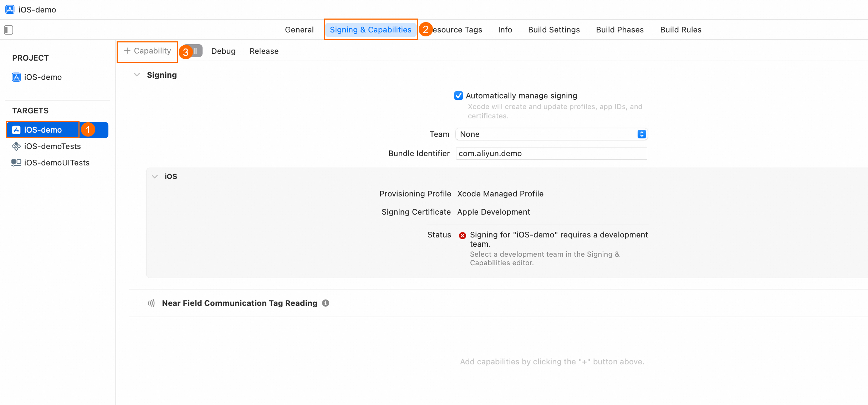Click the NFC wave icon
Viewport: 868px width, 405px height.
coord(151,303)
